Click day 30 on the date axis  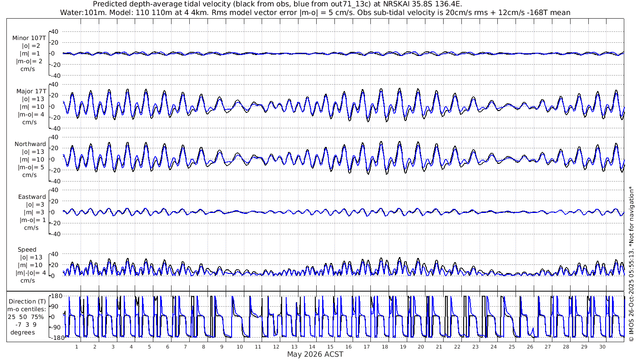click(602, 347)
